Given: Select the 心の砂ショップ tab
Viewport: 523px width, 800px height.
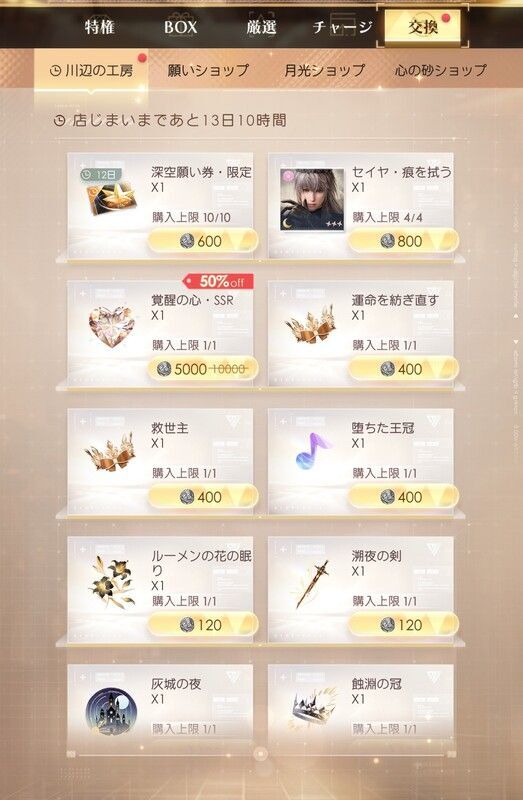Looking at the screenshot, I should coord(441,70).
